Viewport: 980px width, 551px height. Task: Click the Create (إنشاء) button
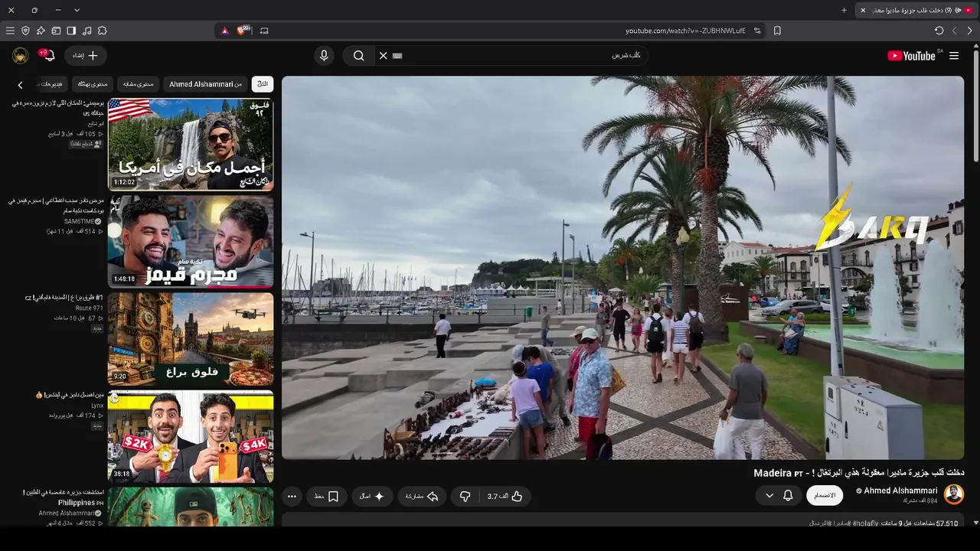tap(86, 56)
